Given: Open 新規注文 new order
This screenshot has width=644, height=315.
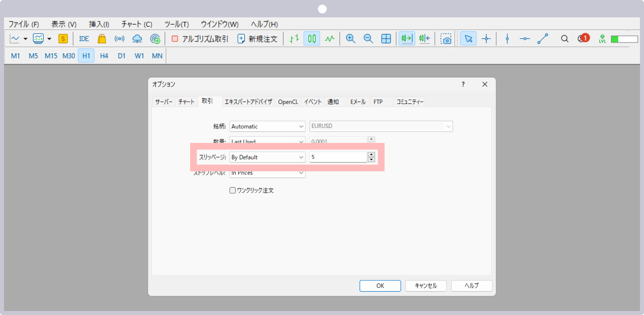Looking at the screenshot, I should pos(258,39).
